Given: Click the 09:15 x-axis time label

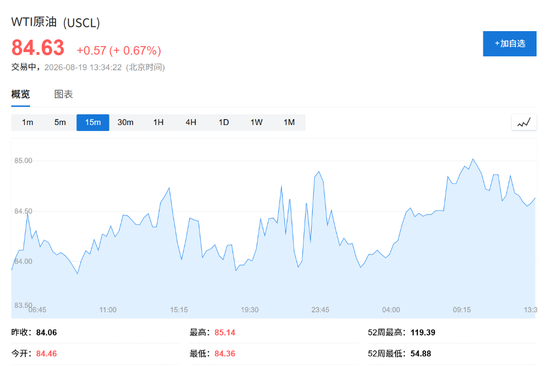Looking at the screenshot, I should 462,310.
